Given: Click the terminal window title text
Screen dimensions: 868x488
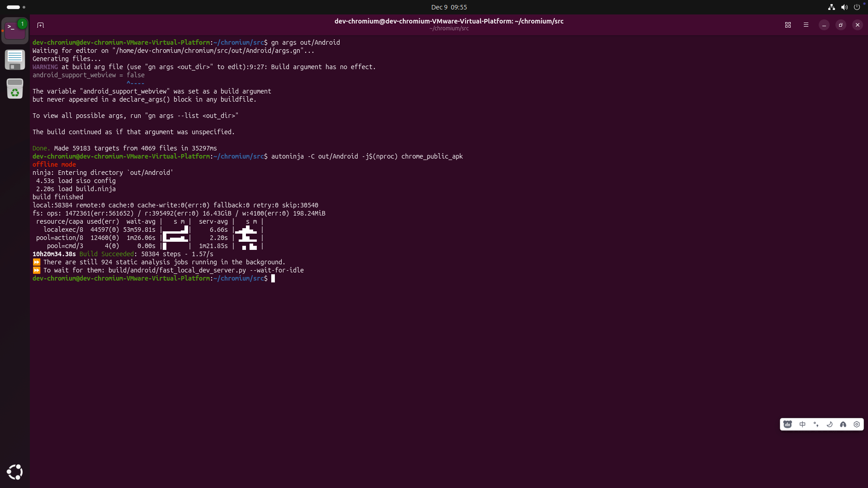Looking at the screenshot, I should 448,21.
